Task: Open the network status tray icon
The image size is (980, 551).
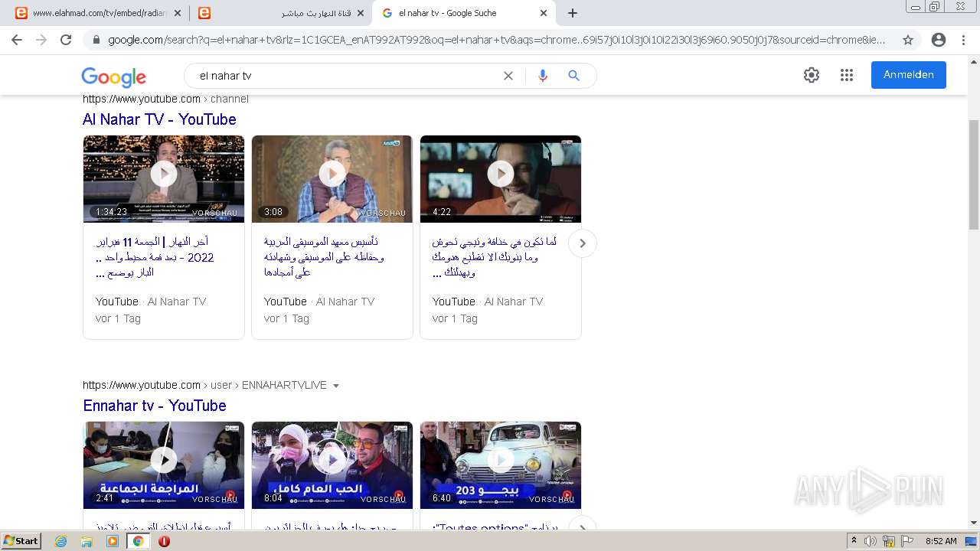Action: click(889, 541)
